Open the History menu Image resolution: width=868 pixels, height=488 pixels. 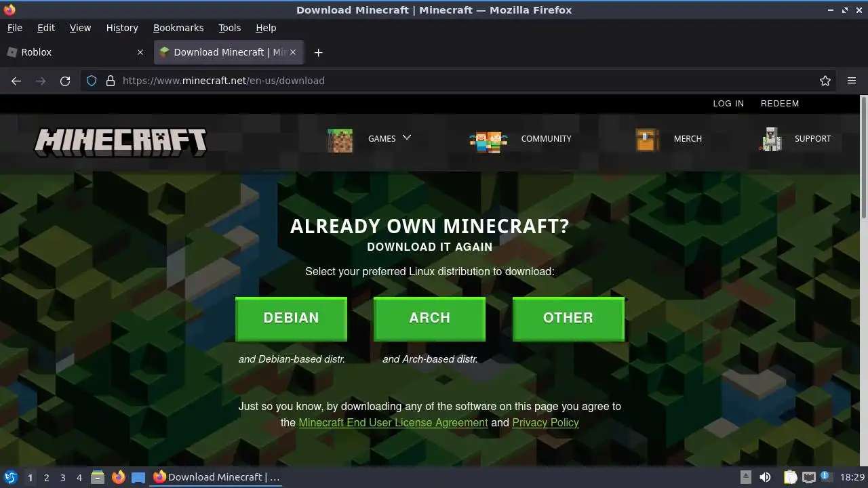click(122, 28)
